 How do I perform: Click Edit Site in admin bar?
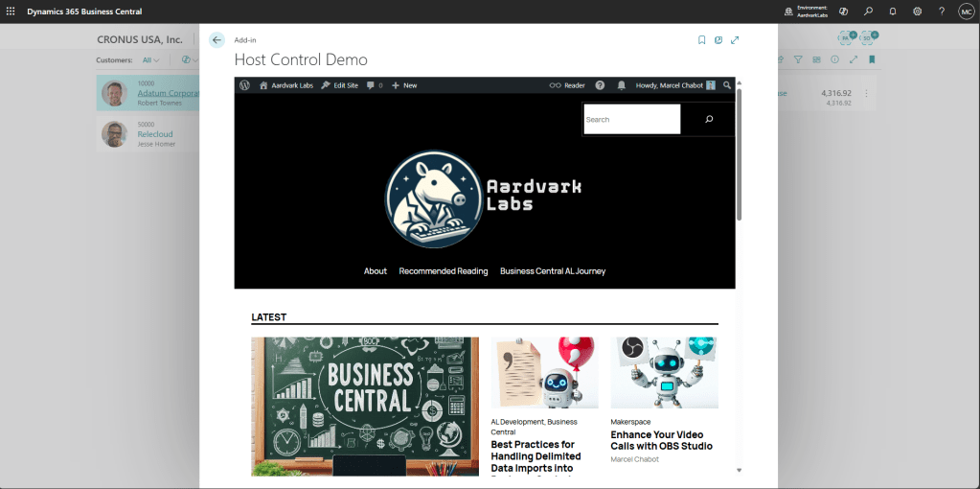[340, 85]
